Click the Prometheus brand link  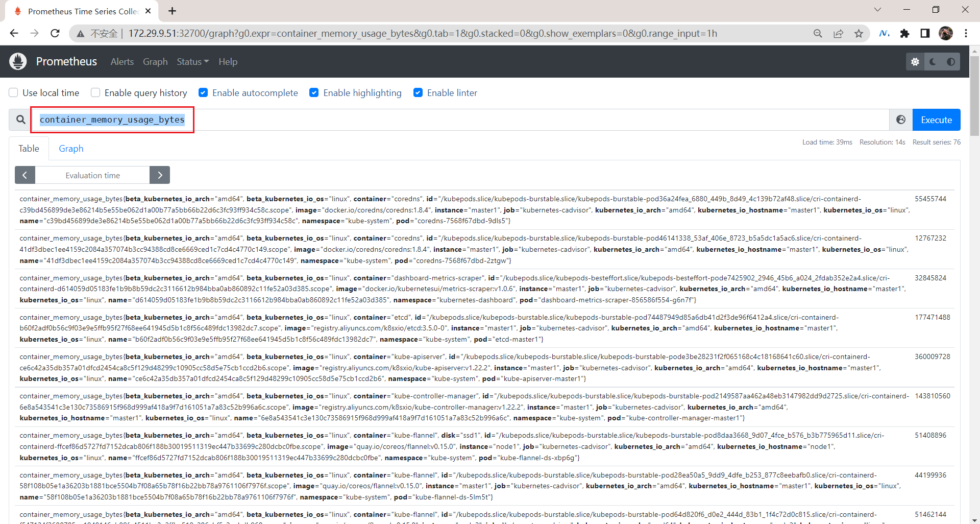(66, 62)
